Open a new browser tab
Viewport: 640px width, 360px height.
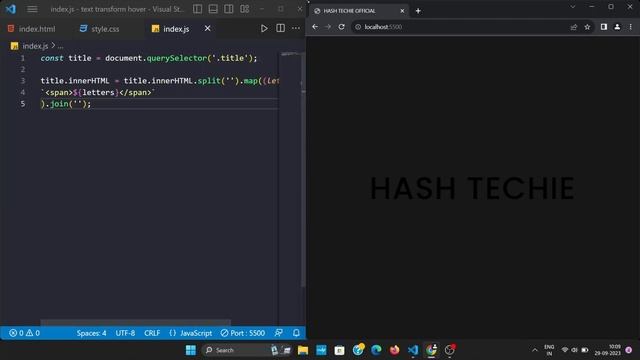tap(418, 11)
